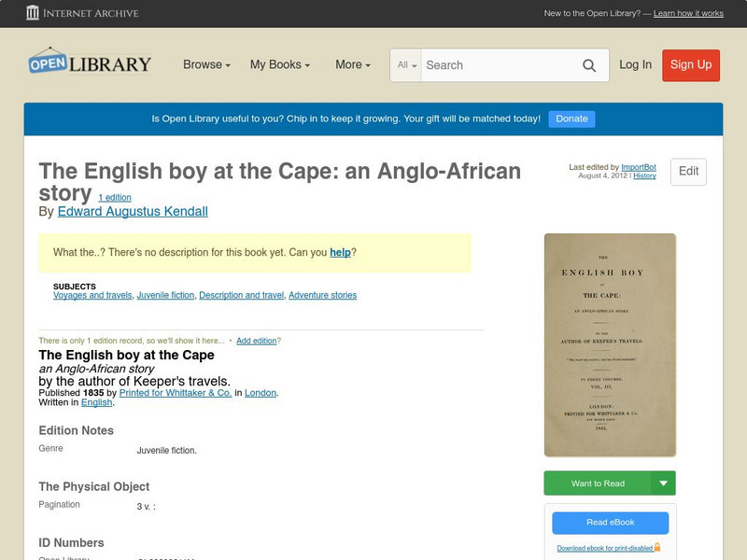
Task: Open the More navigation dropdown
Action: pyautogui.click(x=351, y=65)
